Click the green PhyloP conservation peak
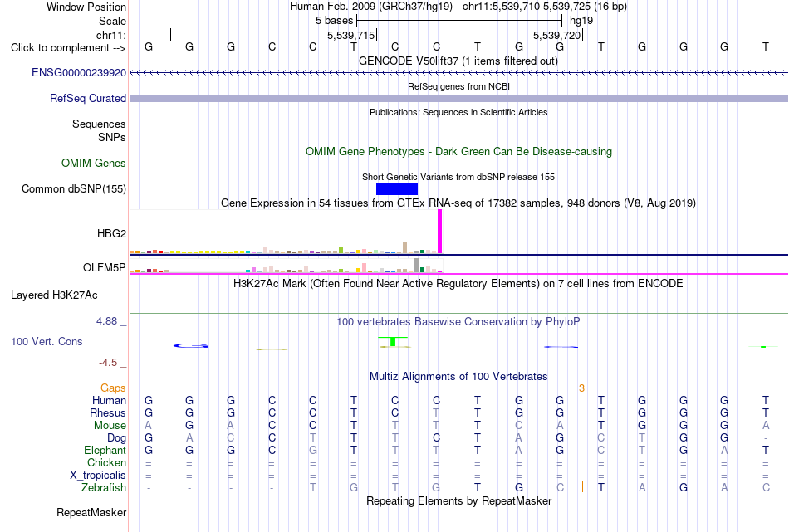789x532 pixels. 393,341
